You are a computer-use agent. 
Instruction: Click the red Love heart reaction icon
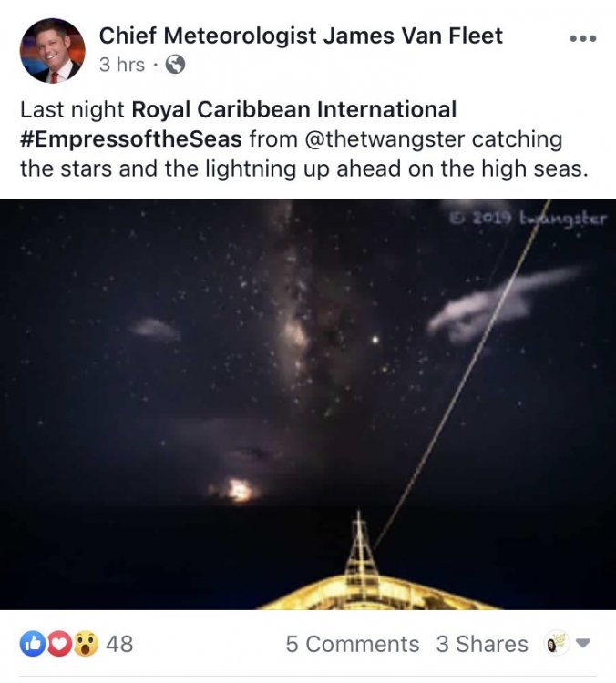[59, 643]
